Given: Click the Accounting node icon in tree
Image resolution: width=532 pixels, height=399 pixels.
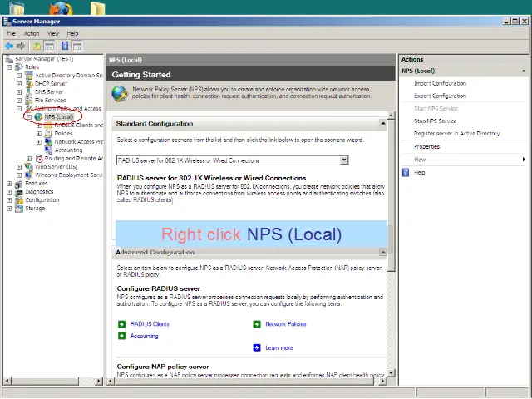Looking at the screenshot, I should [48, 150].
